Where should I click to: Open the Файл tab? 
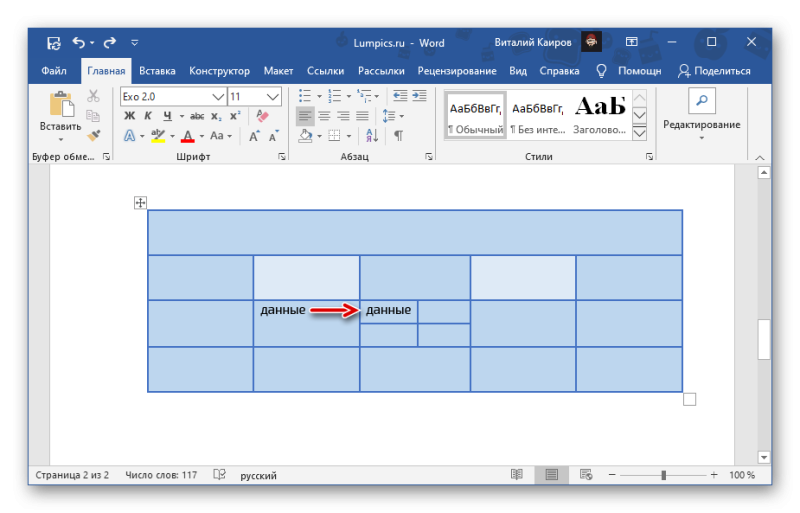pos(54,71)
